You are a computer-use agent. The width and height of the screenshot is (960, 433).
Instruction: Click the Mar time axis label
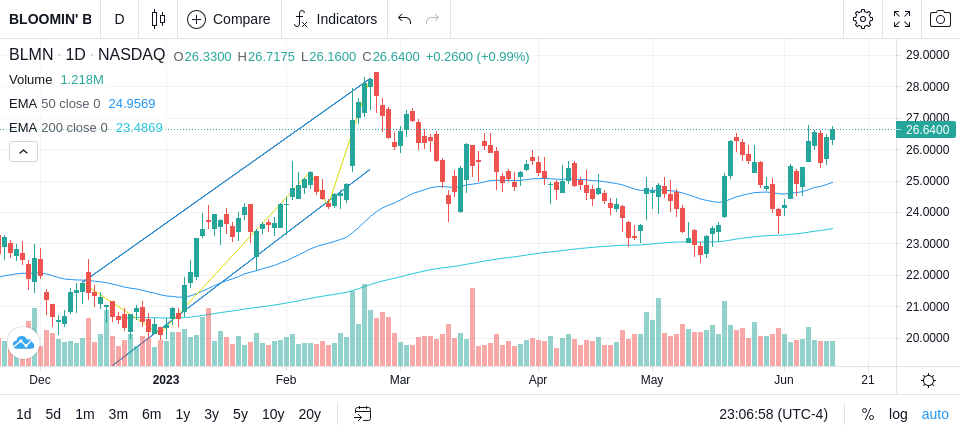400,380
